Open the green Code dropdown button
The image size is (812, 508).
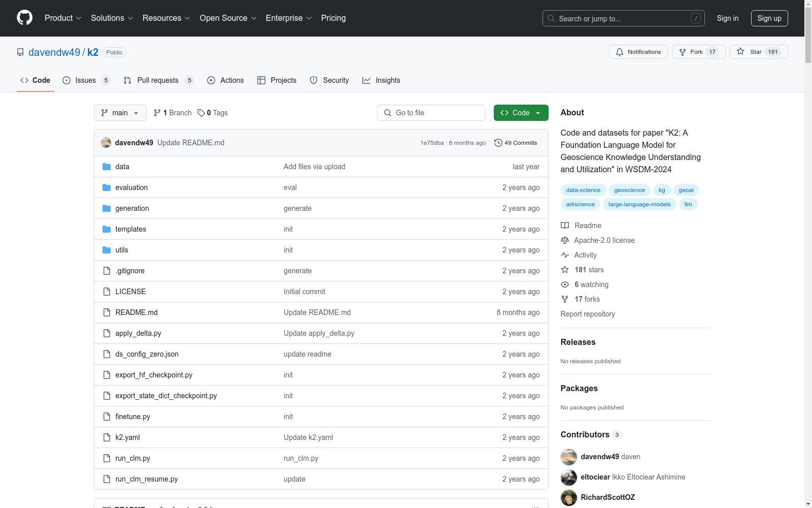[521, 113]
